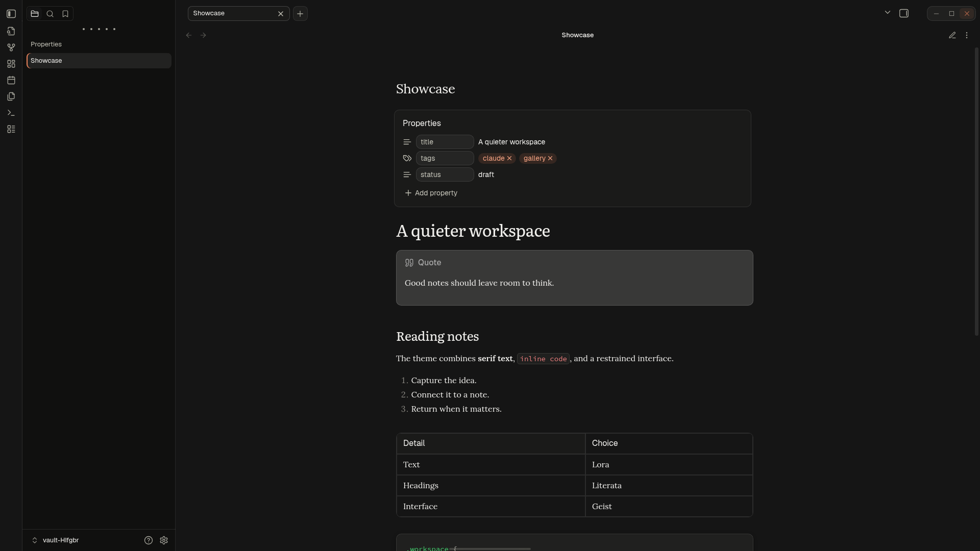Click the Detail table header
The width and height of the screenshot is (980, 551).
coord(491,443)
